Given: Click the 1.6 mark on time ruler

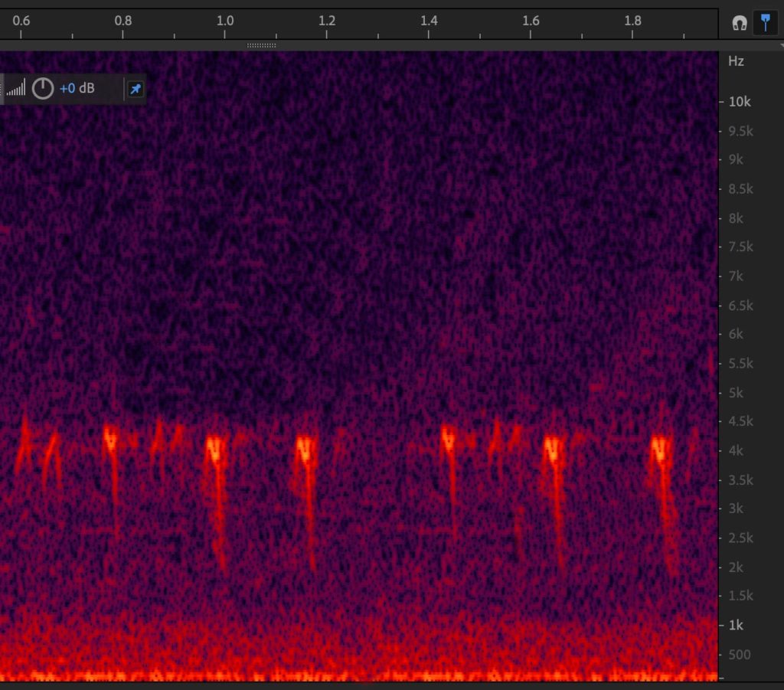Looking at the screenshot, I should click(x=531, y=21).
